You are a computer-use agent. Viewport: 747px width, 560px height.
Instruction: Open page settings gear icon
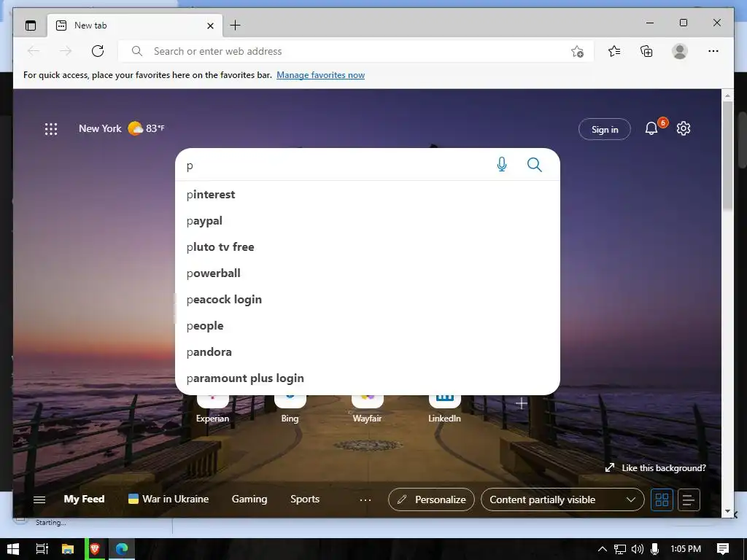click(x=683, y=128)
